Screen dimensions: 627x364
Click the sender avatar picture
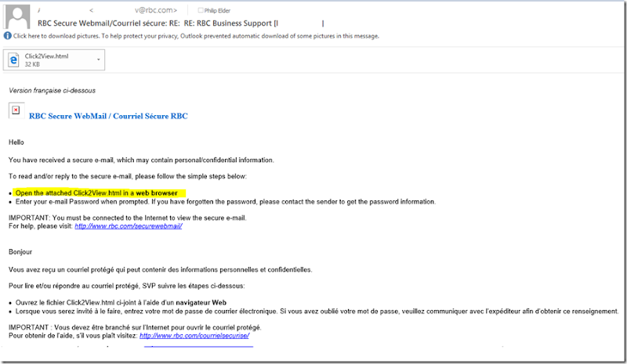[17, 15]
